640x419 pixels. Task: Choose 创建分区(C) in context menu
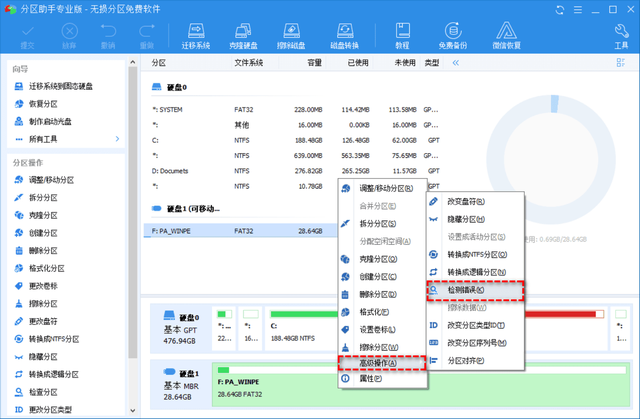click(382, 277)
